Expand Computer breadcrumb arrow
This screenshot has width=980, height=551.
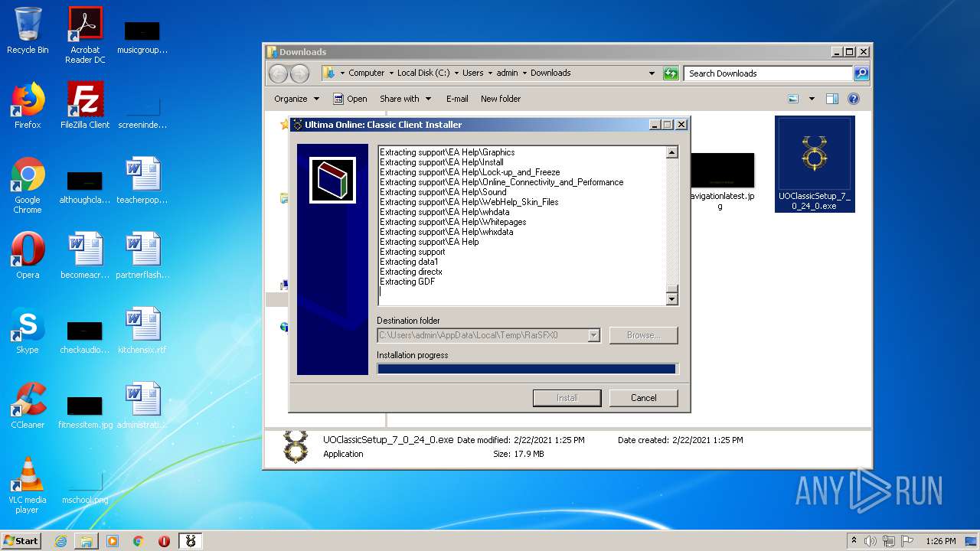[390, 73]
